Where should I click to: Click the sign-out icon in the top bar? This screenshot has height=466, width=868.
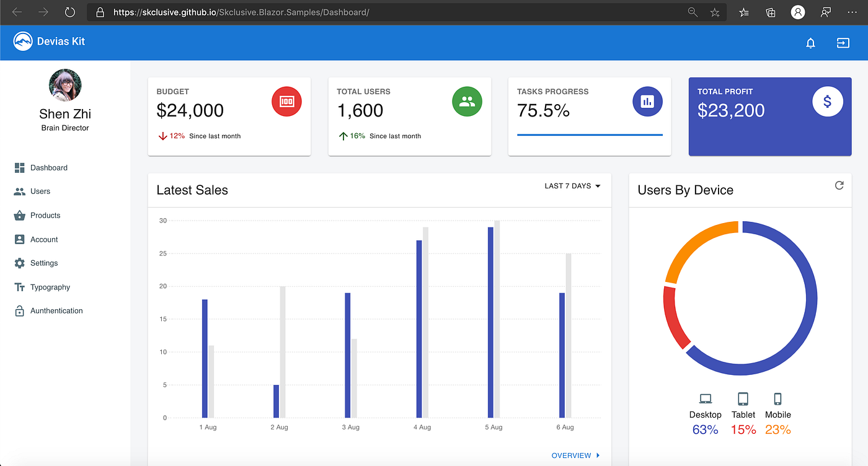[843, 43]
